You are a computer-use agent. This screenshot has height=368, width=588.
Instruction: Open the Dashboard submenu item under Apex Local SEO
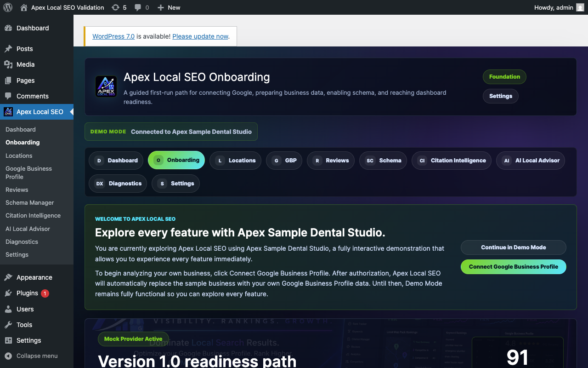21,129
